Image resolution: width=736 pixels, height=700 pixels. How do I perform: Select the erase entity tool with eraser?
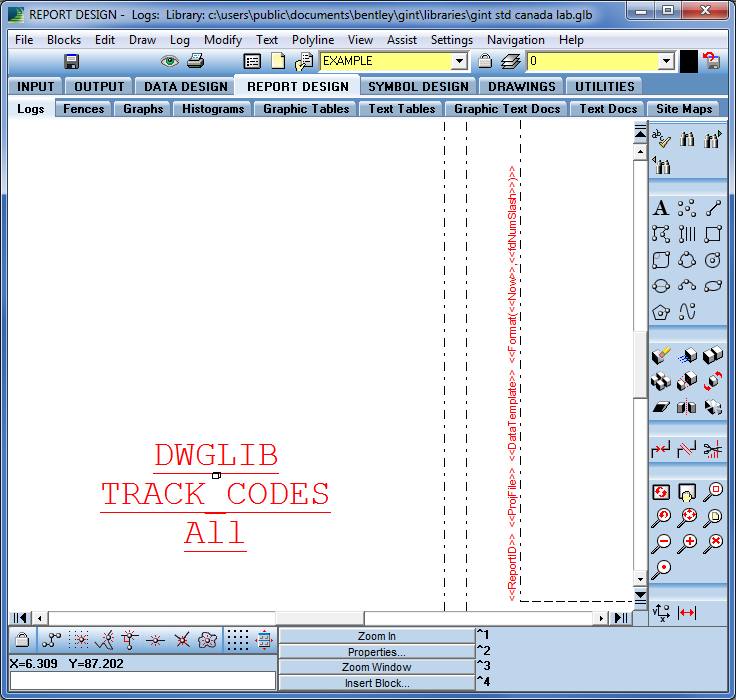(x=661, y=355)
